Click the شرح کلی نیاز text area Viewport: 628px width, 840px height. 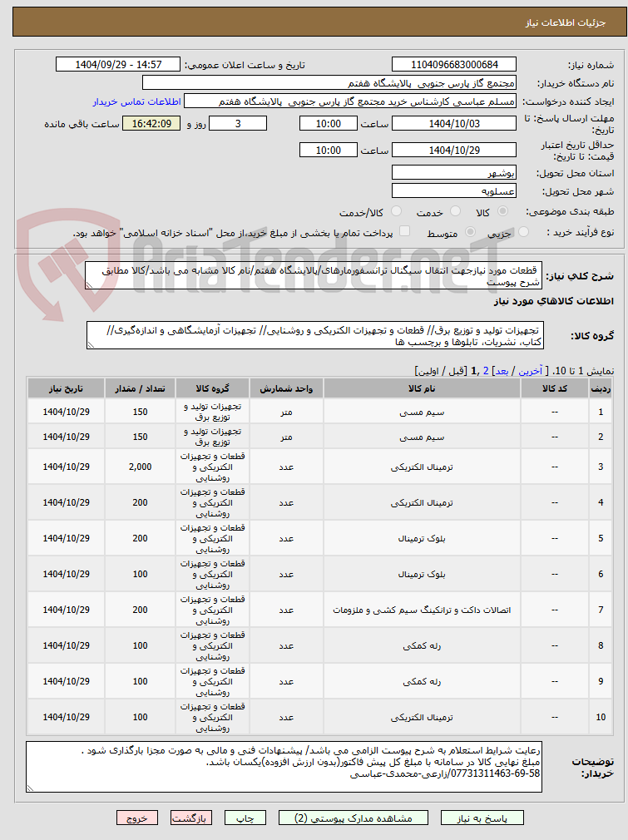click(314, 276)
